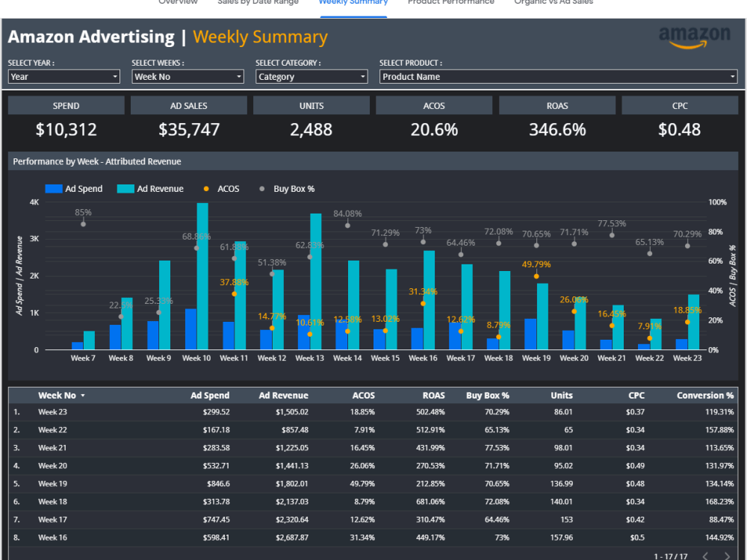
Task: Sort by Buy Box % column header
Action: [487, 395]
